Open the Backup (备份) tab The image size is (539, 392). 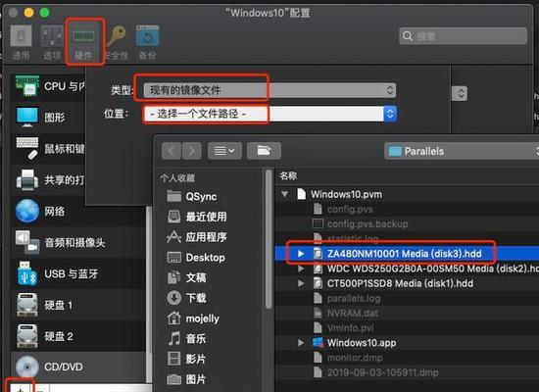coord(148,43)
